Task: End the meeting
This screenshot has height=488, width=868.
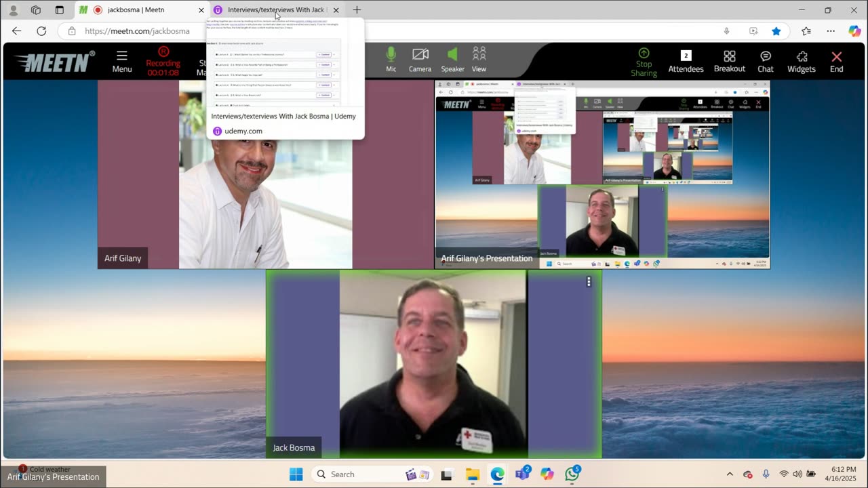Action: pos(837,61)
